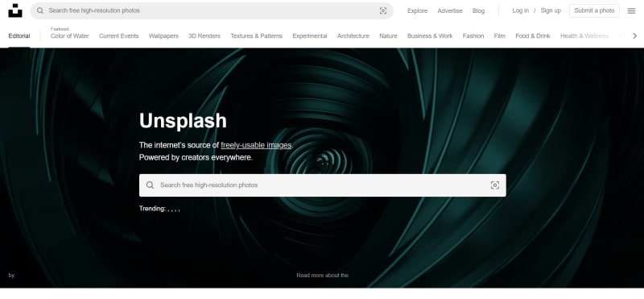
Task: Open the Wallpapers topic
Action: click(x=163, y=35)
